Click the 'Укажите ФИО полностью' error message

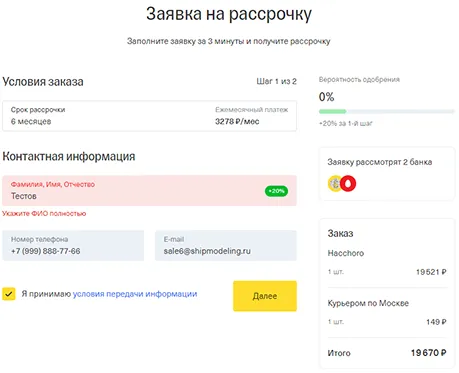[44, 214]
